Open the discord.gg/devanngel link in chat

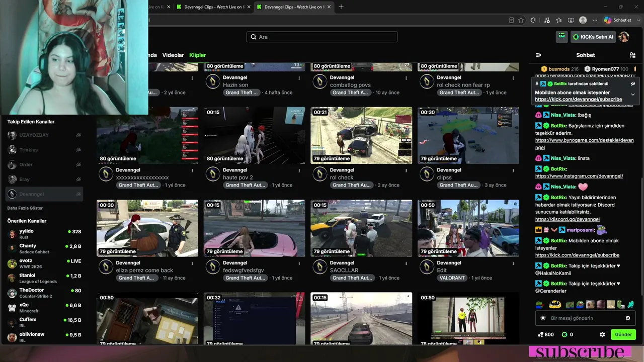tap(568, 219)
